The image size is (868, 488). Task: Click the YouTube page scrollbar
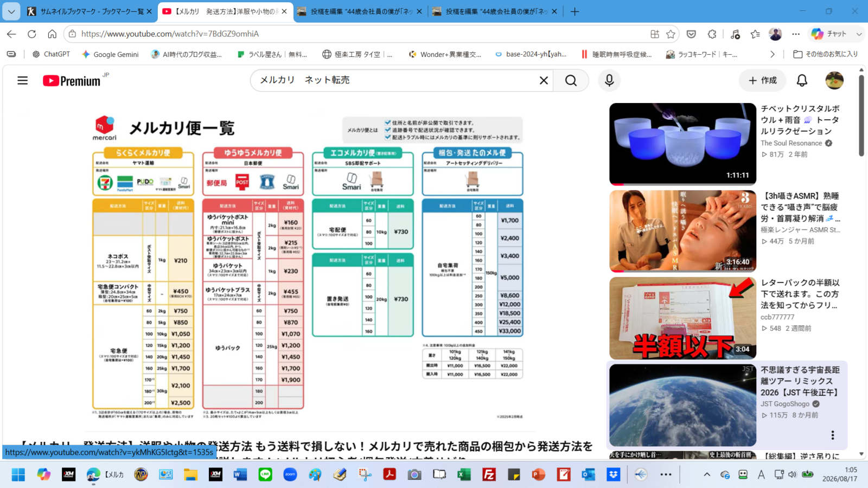click(861, 115)
